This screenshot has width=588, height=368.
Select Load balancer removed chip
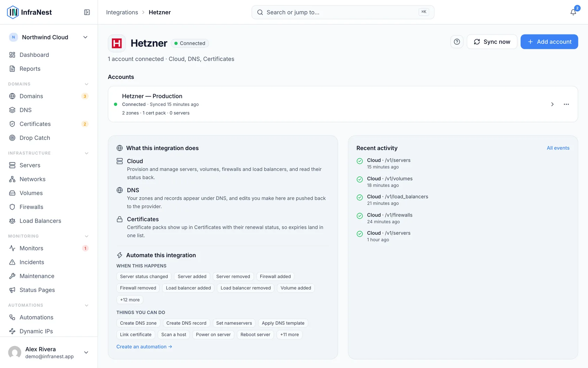coord(246,288)
